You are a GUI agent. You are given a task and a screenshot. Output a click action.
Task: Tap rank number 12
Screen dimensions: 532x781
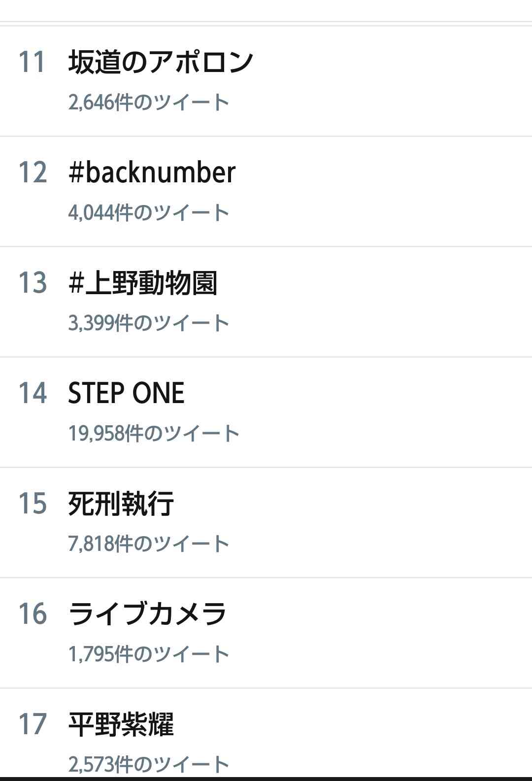pyautogui.click(x=33, y=172)
